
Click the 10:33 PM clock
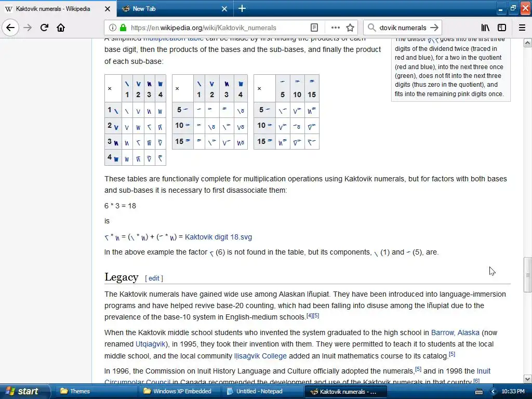(x=513, y=392)
